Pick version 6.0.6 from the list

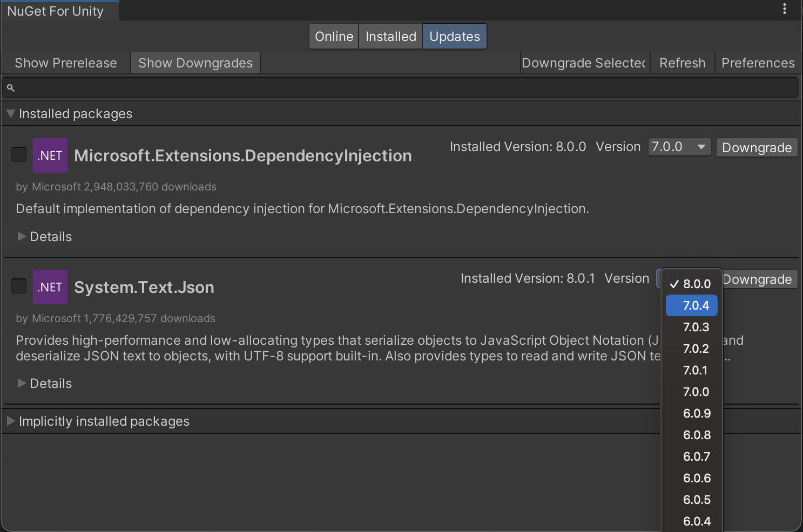(692, 478)
